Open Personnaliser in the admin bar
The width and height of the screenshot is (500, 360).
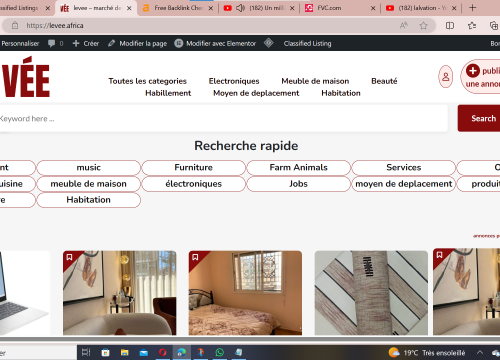[x=20, y=43]
